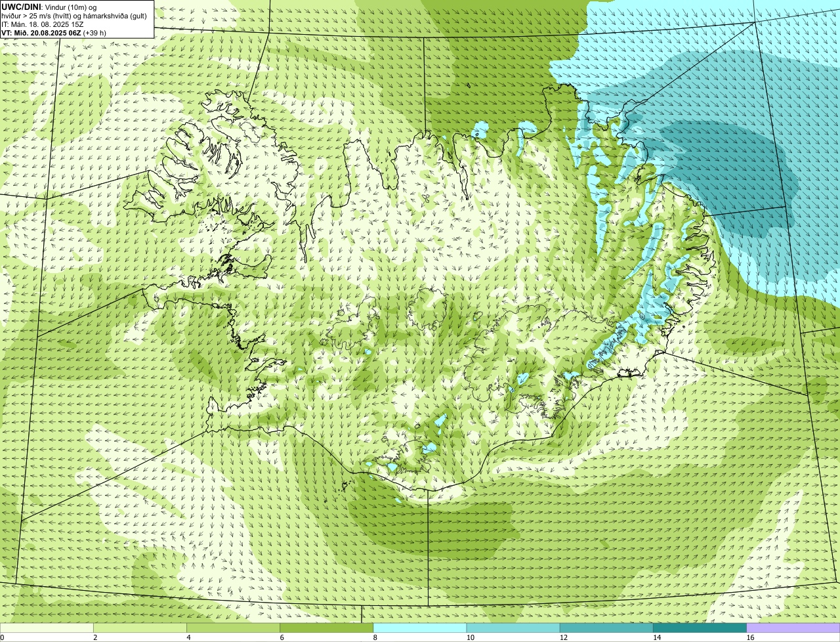840x642 pixels.
Task: Click the "16" label on the color scale
Action: [x=751, y=637]
